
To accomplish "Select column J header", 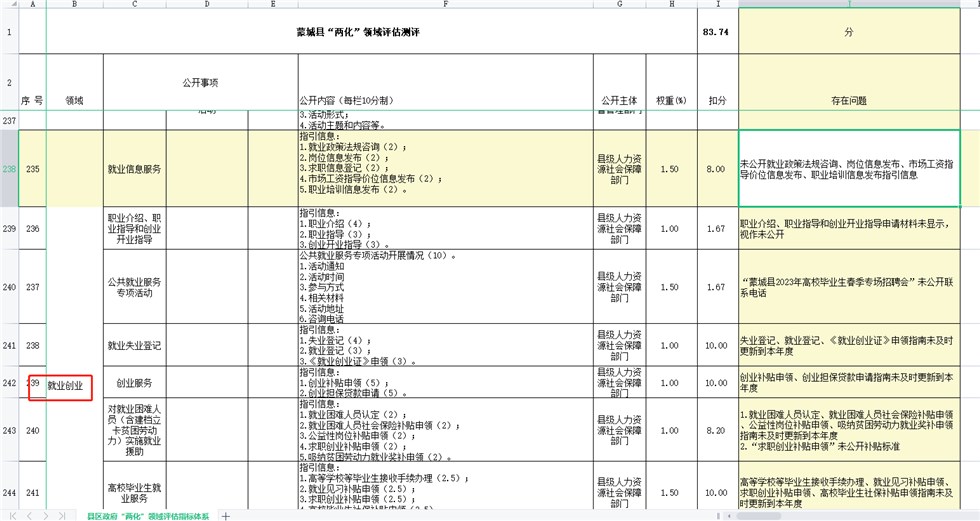I will tap(848, 4).
